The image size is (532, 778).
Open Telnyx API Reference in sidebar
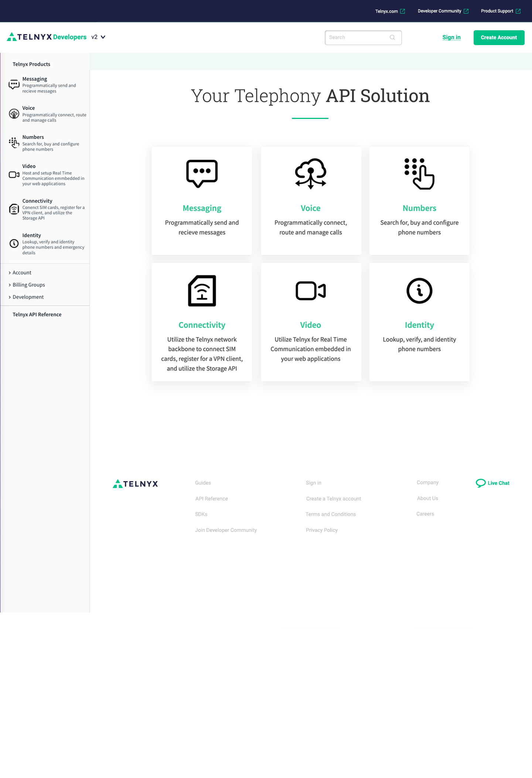[x=37, y=314]
